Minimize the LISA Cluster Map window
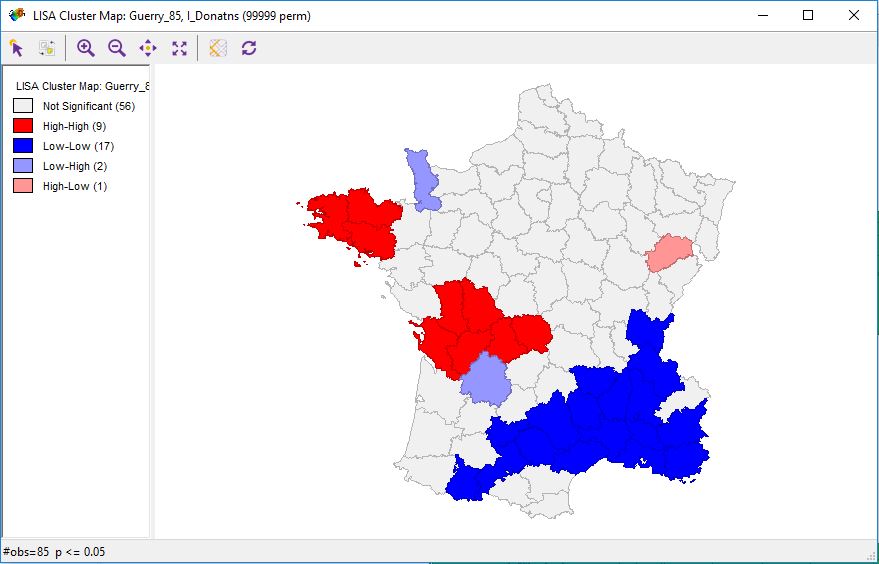Viewport: 879px width, 564px height. (763, 15)
